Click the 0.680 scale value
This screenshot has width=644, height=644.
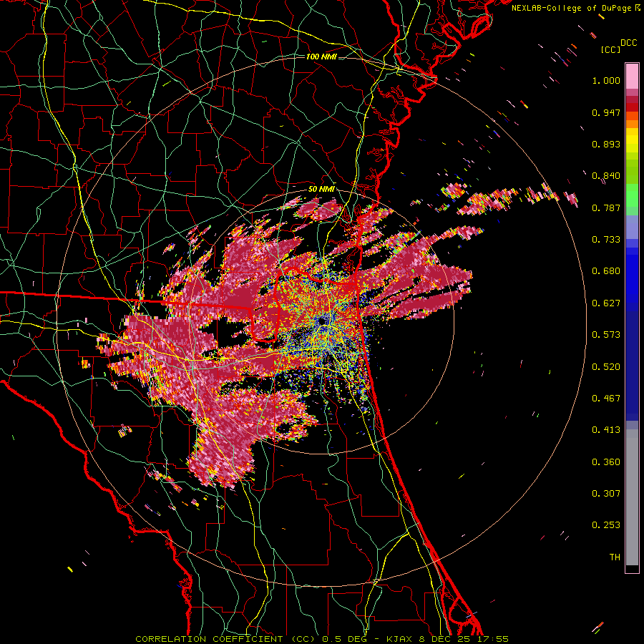point(606,271)
